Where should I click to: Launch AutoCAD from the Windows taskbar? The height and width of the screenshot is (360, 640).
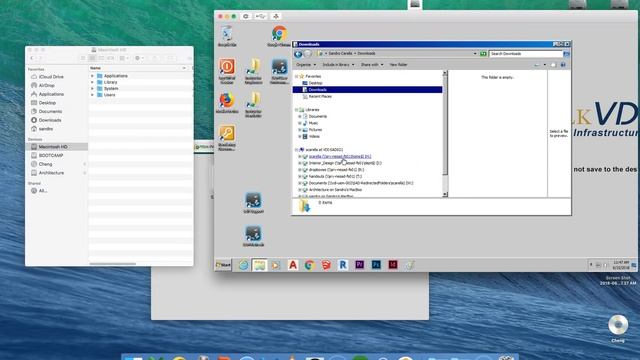click(293, 265)
